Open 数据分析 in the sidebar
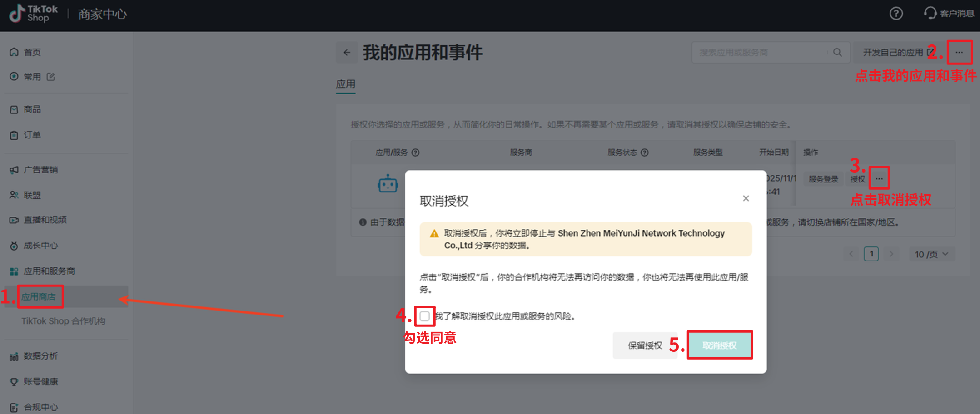This screenshot has height=414, width=980. click(x=40, y=356)
